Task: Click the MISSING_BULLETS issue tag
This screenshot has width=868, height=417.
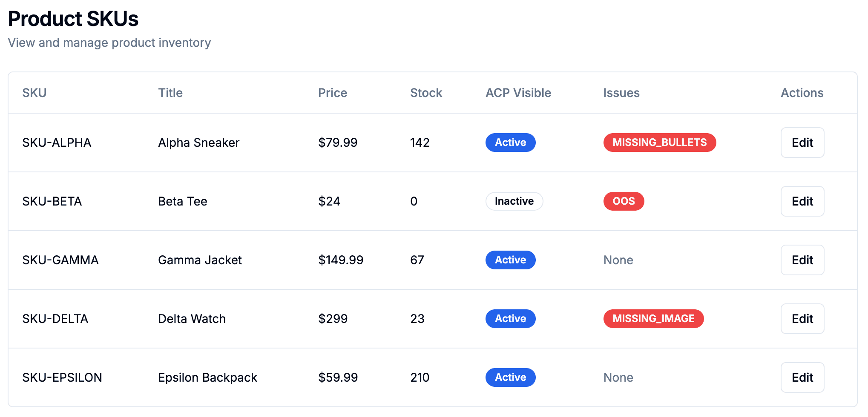Action: [x=659, y=143]
